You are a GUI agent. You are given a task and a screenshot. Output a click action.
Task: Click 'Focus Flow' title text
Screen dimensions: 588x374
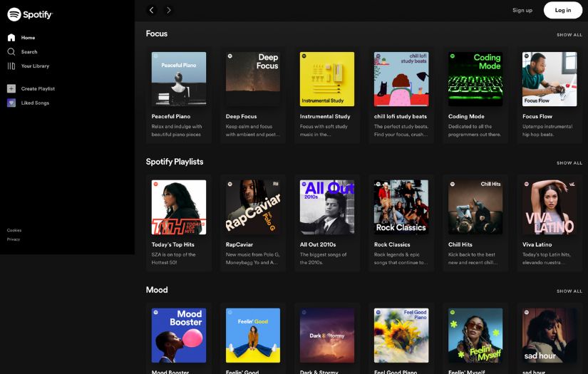pyautogui.click(x=537, y=117)
